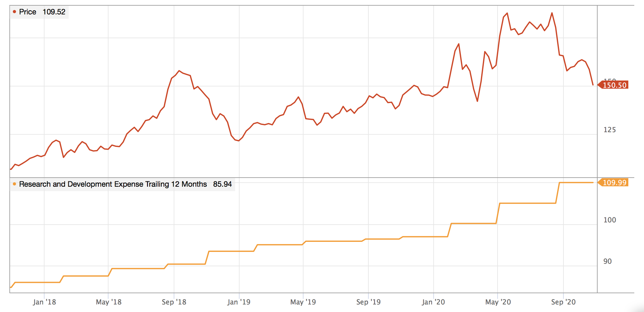Select Research and Development Expense legend label
Image resolution: width=644 pixels, height=312 pixels.
[x=113, y=184]
